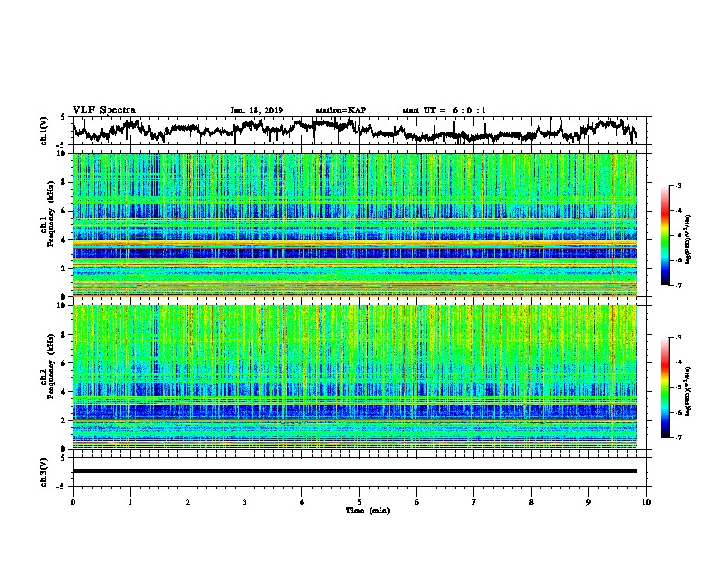Click the '-5' label on ch.2 color bar
728x563 pixels.
point(677,387)
